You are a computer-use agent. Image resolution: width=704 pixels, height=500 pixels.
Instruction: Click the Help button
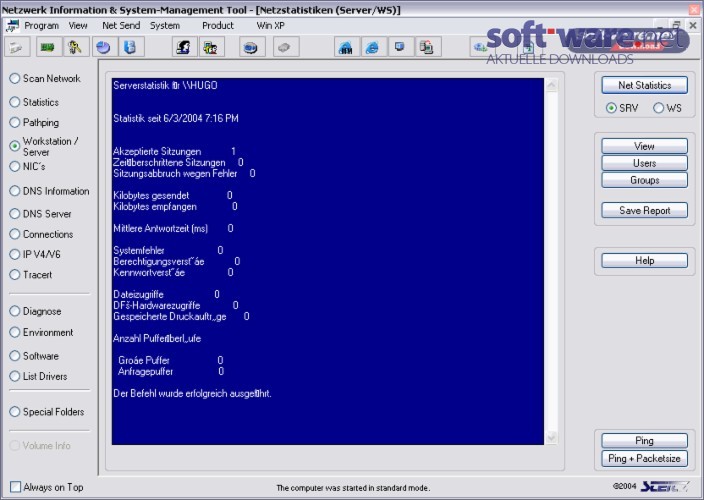coord(644,261)
